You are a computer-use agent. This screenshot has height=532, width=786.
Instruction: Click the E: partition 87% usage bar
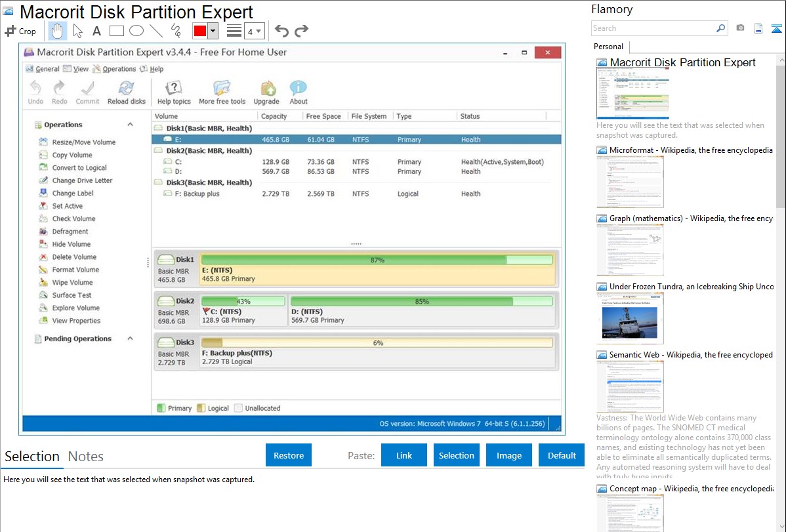pos(377,260)
